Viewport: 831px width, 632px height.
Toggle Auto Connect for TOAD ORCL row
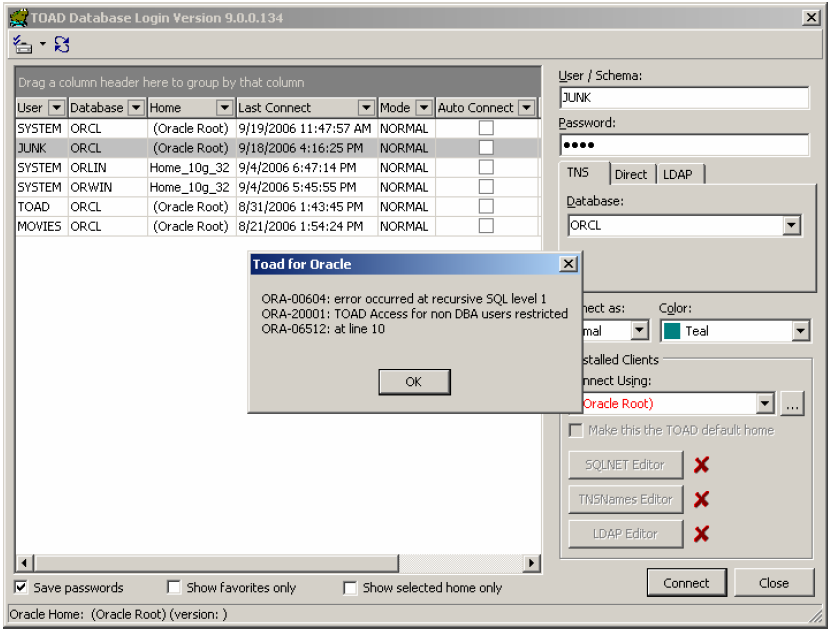click(x=486, y=207)
